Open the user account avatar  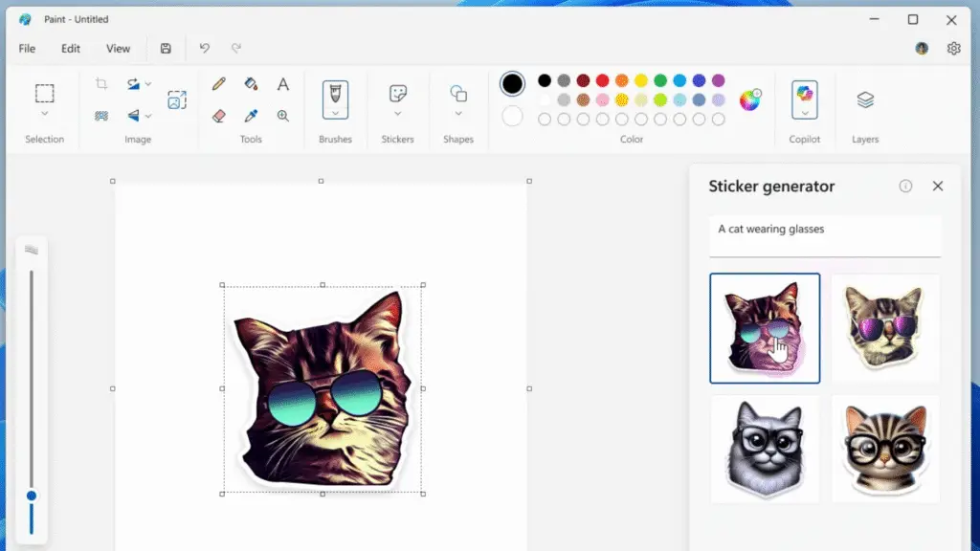click(922, 48)
